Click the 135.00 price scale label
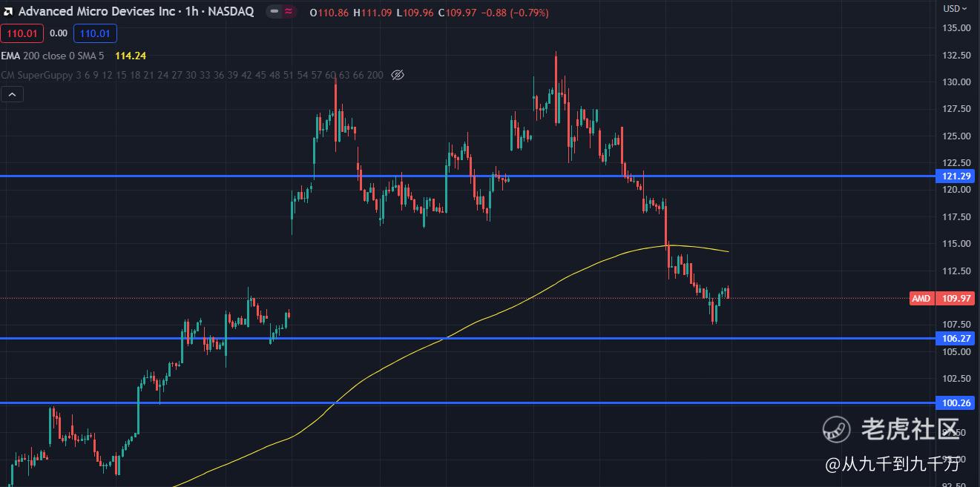Screen dimensions: 980x487 click(956, 28)
